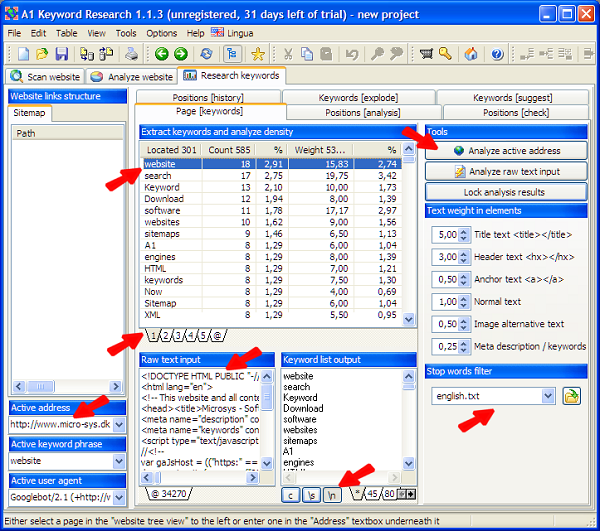Click Lock analysis results button

point(505,192)
